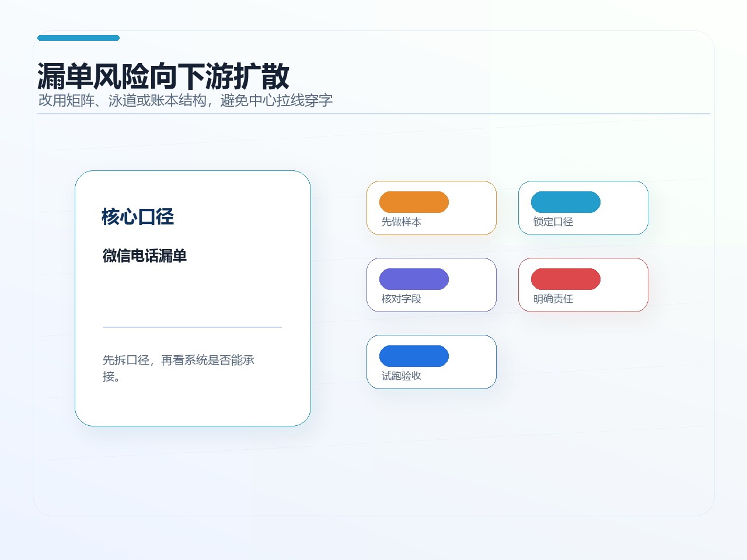Select the 核对字段 card
The width and height of the screenshot is (747, 560).
431,285
